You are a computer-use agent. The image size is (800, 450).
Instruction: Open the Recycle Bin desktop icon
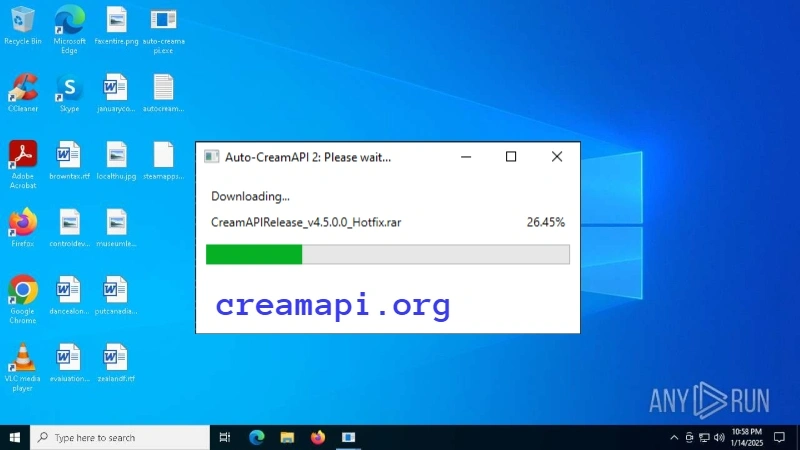tap(22, 26)
